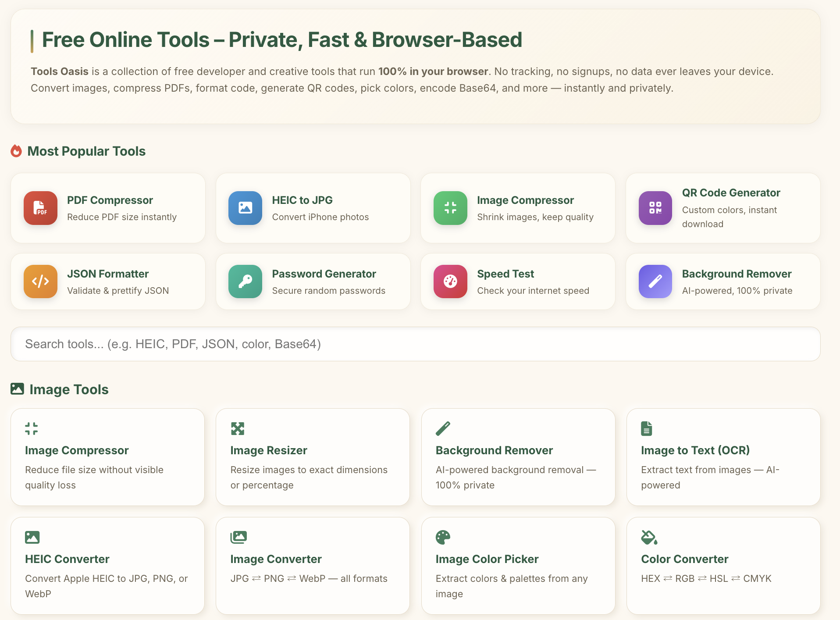Image resolution: width=840 pixels, height=620 pixels.
Task: Click the flame icon beside Most Popular Tools
Action: click(x=16, y=151)
